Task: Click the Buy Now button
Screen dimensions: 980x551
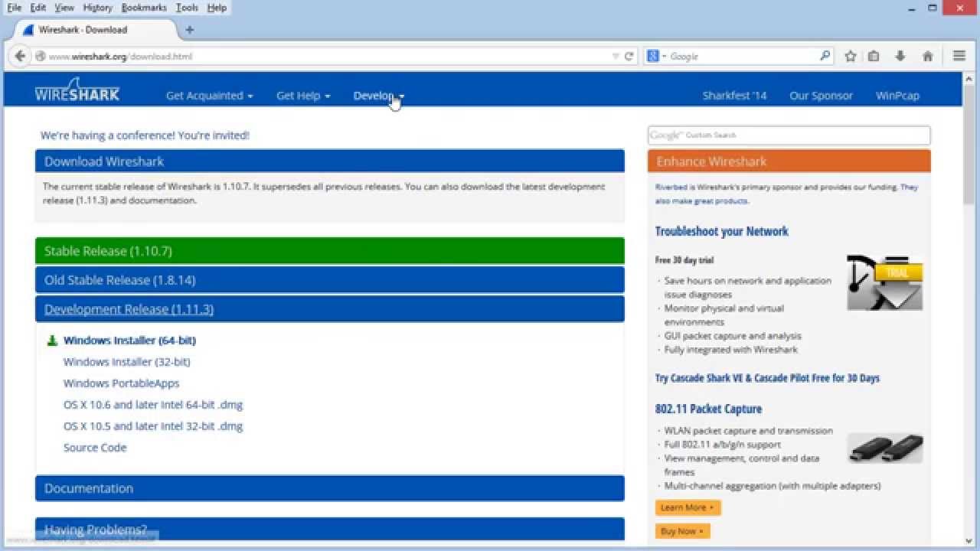Action: coord(682,531)
